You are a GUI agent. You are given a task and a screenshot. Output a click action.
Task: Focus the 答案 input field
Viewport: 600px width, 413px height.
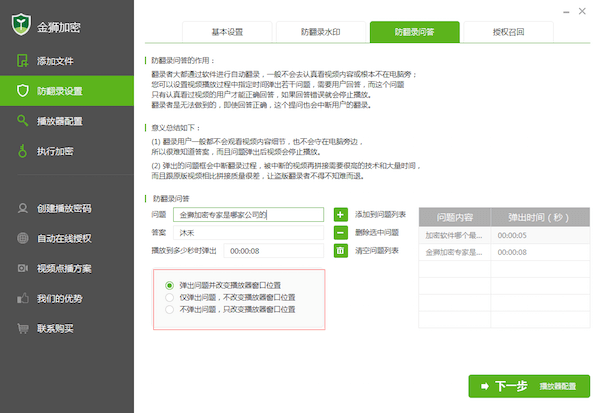tap(248, 233)
